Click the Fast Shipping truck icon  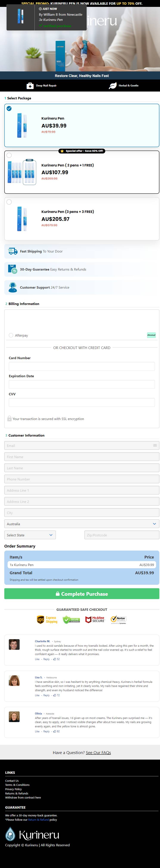tap(13, 251)
